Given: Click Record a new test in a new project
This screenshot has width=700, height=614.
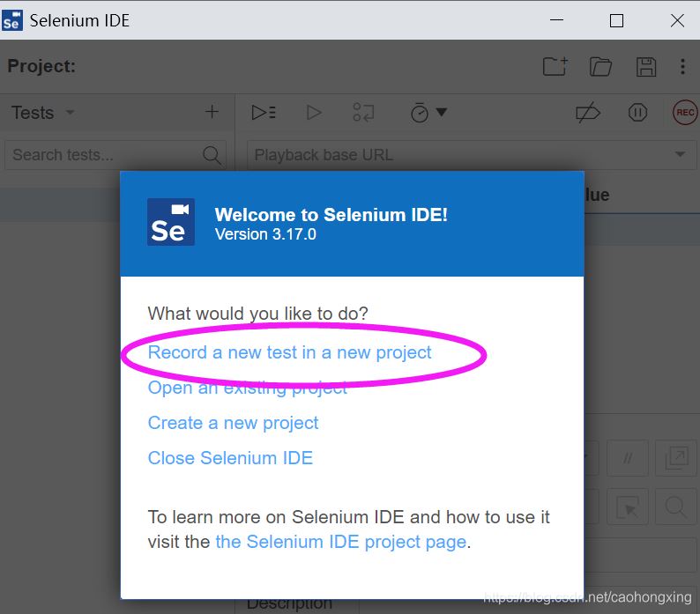Looking at the screenshot, I should coord(289,352).
